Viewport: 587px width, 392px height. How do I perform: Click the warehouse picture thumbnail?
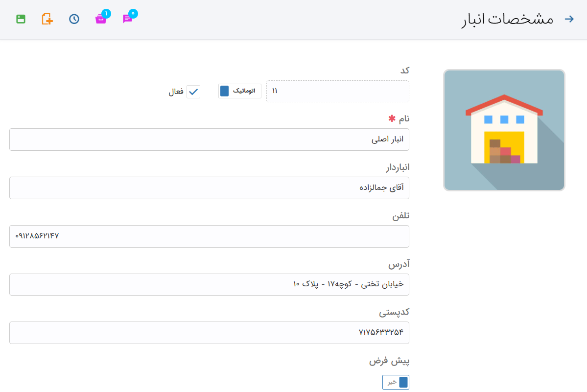tap(504, 130)
